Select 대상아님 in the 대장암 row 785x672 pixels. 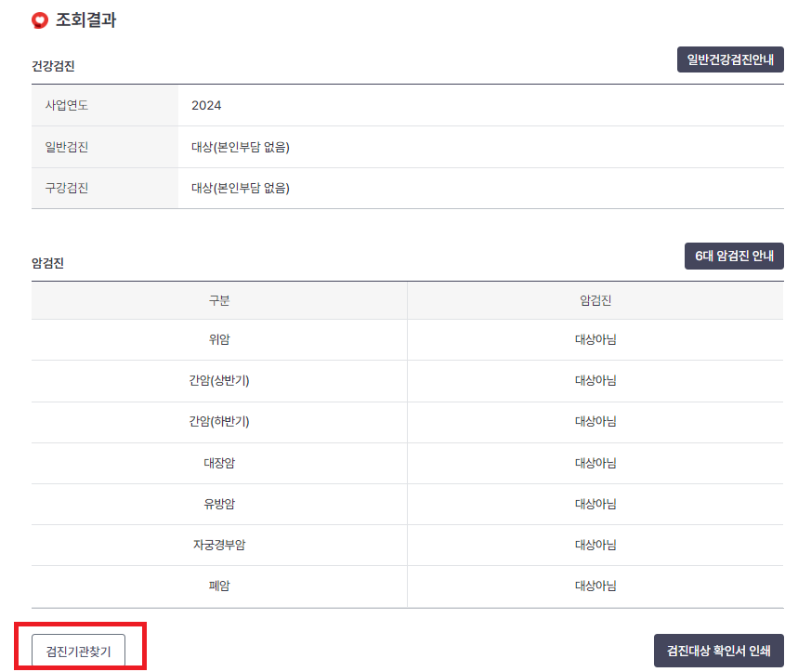595,463
